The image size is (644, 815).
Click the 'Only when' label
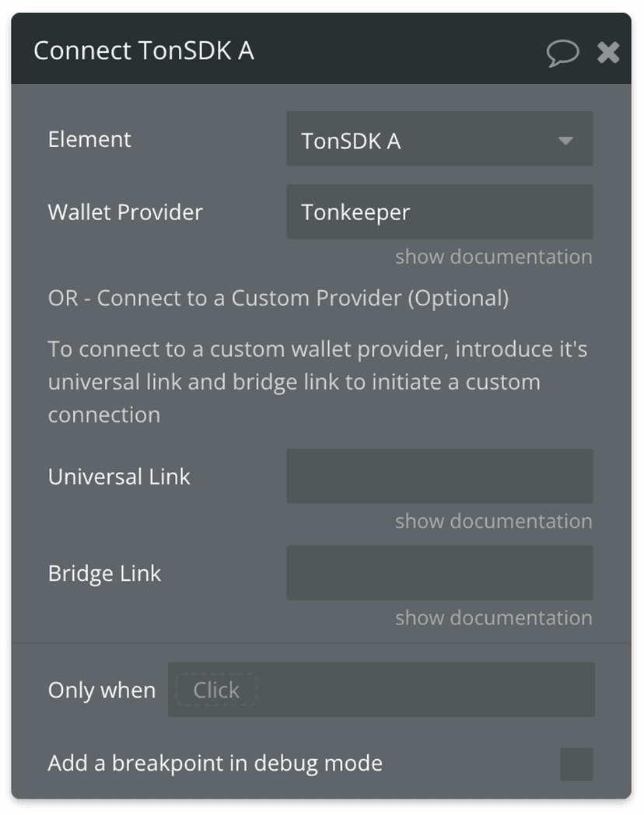[x=101, y=691]
